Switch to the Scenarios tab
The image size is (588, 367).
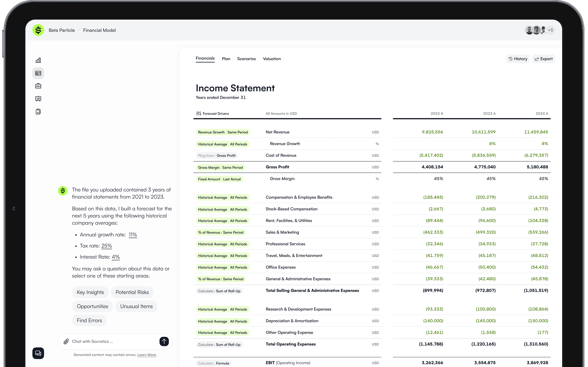click(246, 59)
